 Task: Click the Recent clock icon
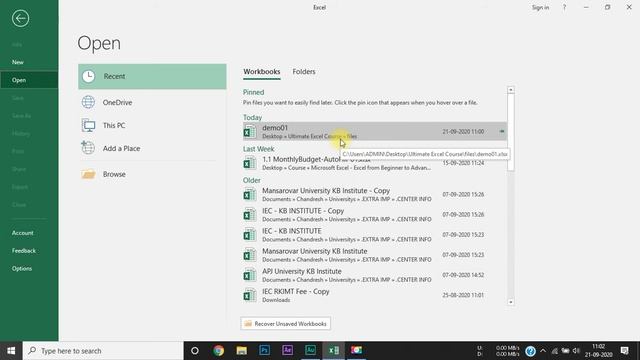coord(89,76)
